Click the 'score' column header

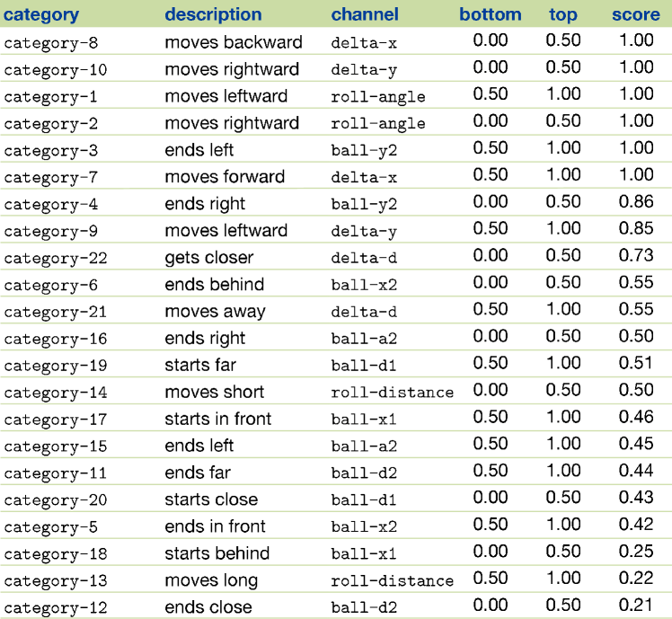[x=636, y=14]
